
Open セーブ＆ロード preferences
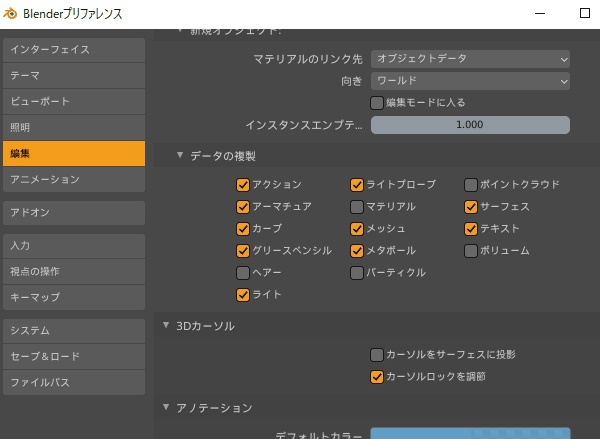[74, 357]
